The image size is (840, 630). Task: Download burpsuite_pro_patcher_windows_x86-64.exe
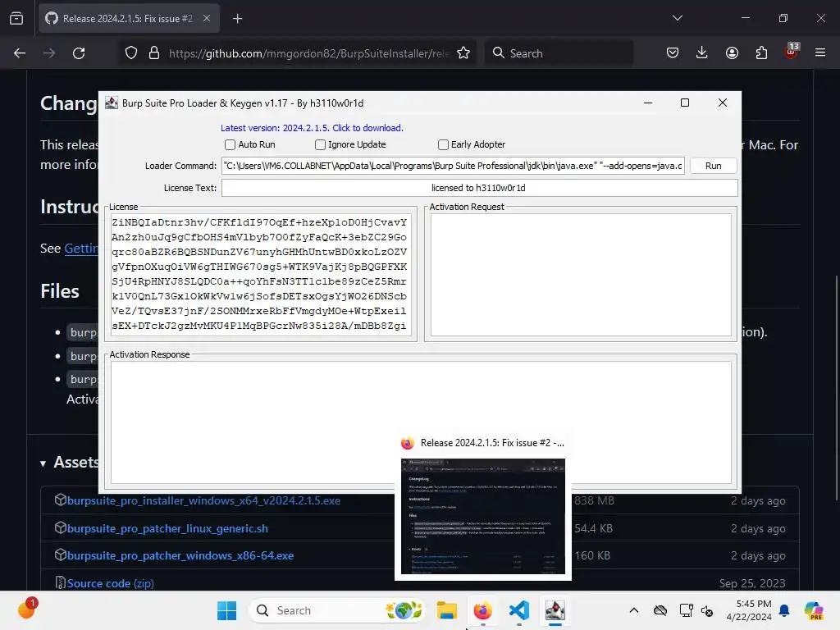180,555
